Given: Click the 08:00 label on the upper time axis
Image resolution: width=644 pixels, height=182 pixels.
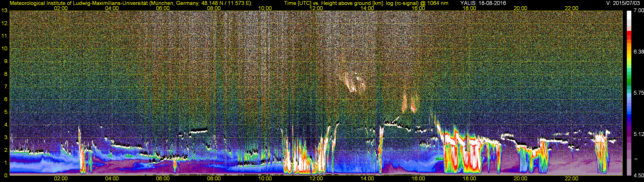Looking at the screenshot, I should point(214,8).
